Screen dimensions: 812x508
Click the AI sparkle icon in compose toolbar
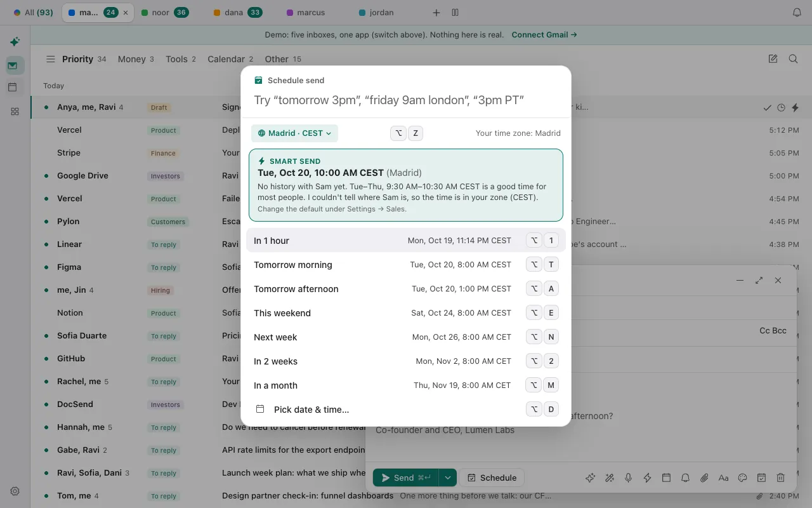pyautogui.click(x=590, y=478)
